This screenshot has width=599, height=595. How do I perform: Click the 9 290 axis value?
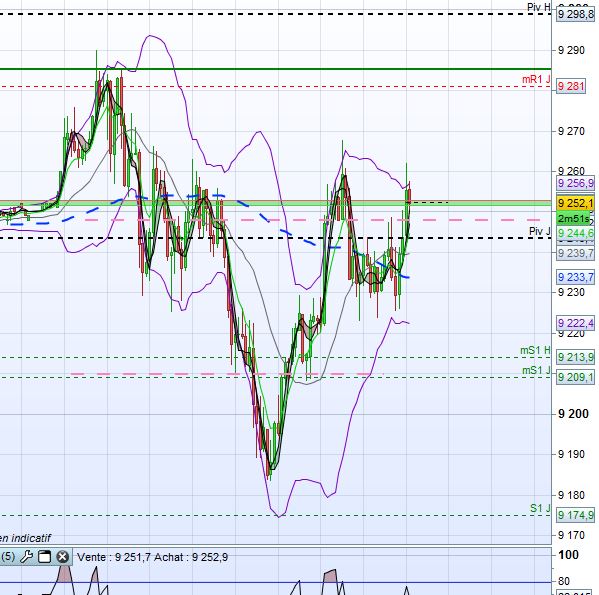coord(571,50)
